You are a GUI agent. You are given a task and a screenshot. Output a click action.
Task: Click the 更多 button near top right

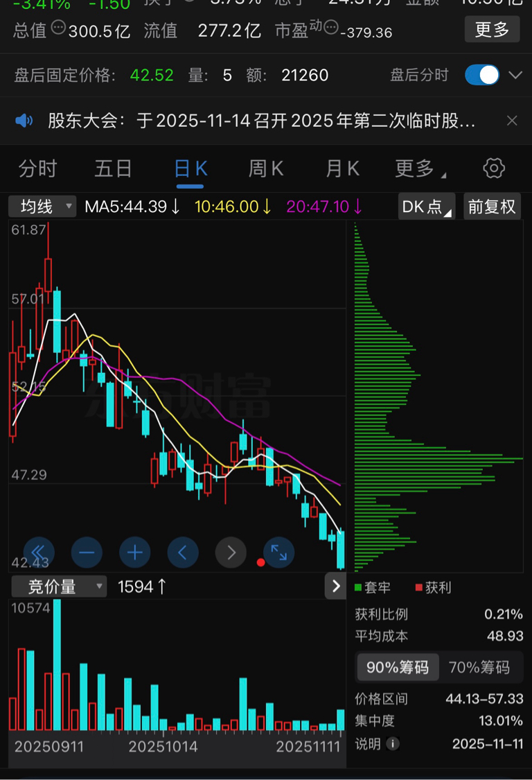tap(493, 29)
